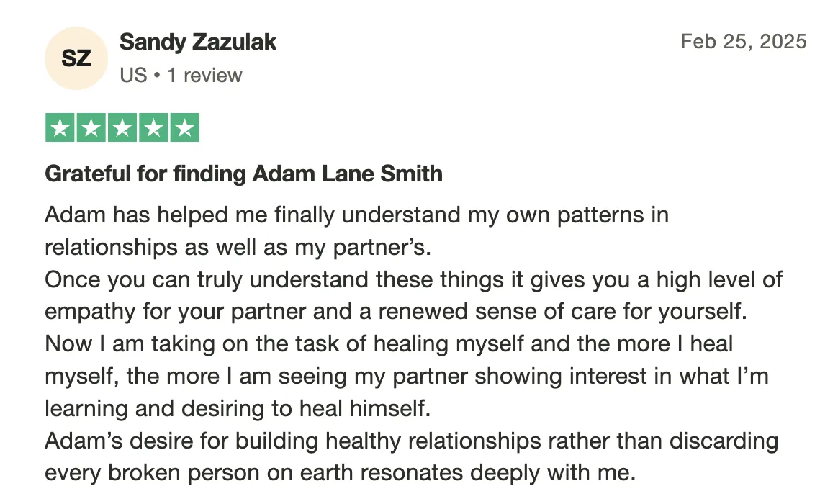The image size is (838, 504).
Task: Click the SZ reviewer avatar circle
Action: pyautogui.click(x=76, y=58)
